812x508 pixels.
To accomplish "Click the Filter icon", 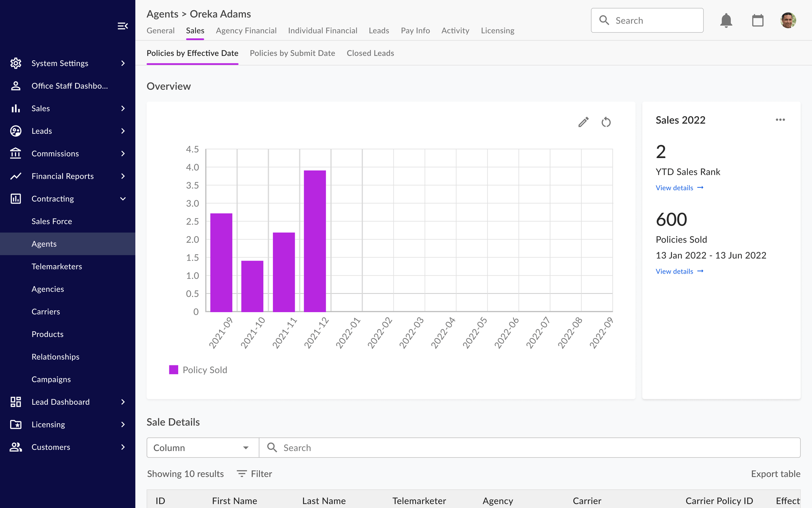I will click(242, 474).
